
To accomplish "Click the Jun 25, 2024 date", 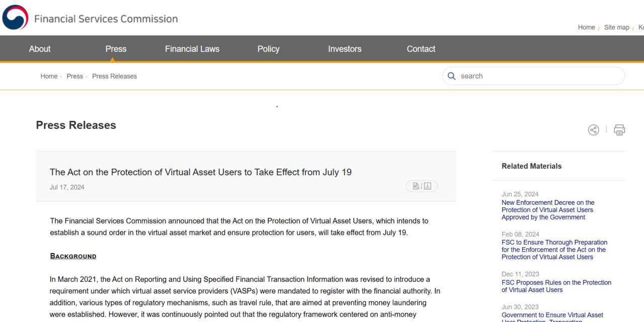I will click(x=520, y=194).
